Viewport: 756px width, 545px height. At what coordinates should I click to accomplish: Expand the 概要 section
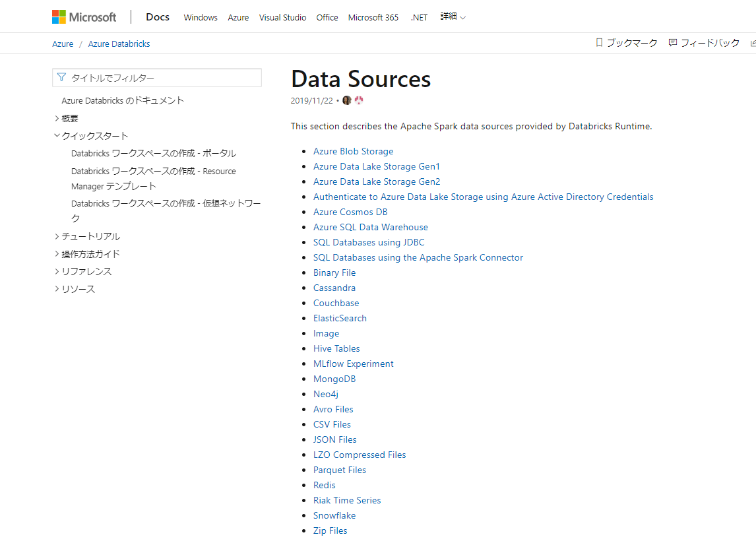[57, 119]
